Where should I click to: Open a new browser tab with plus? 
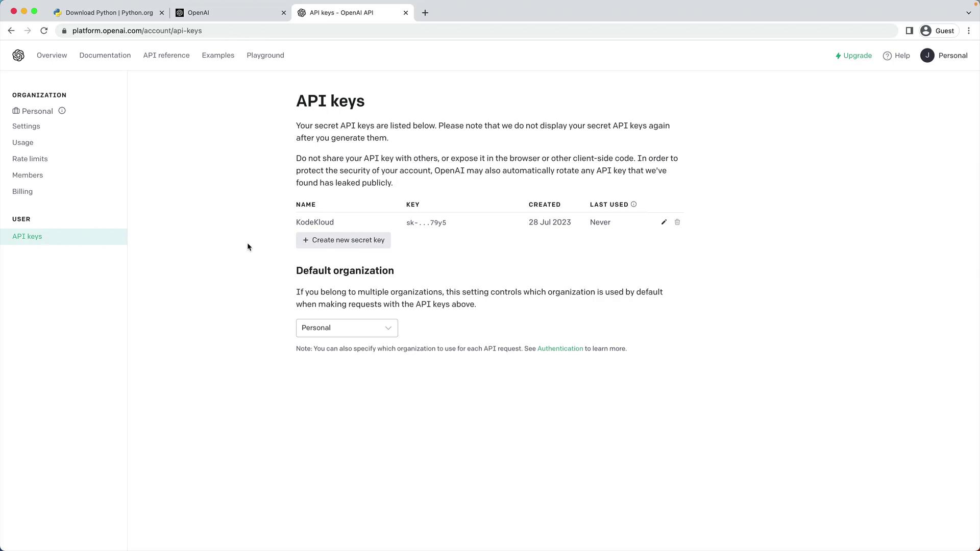(x=425, y=13)
